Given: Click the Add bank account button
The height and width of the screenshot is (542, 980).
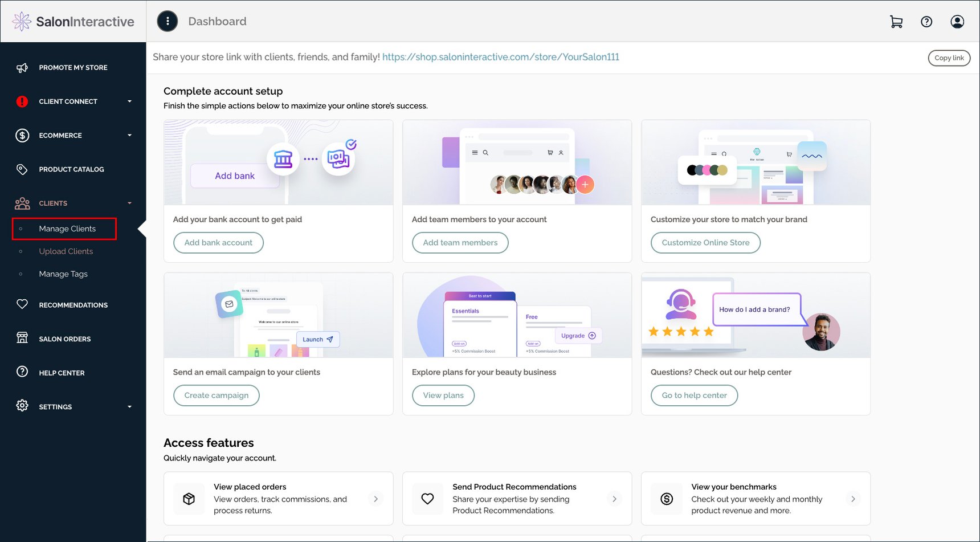Looking at the screenshot, I should point(218,243).
